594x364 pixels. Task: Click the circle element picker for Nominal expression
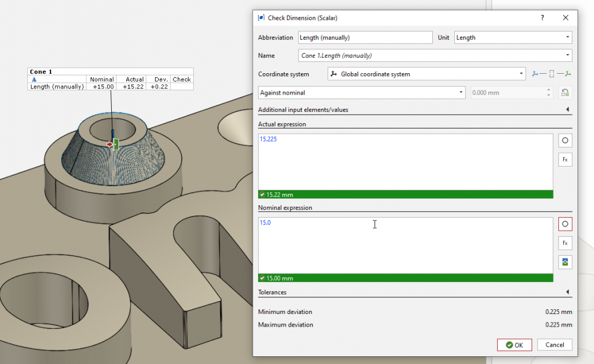(x=565, y=224)
